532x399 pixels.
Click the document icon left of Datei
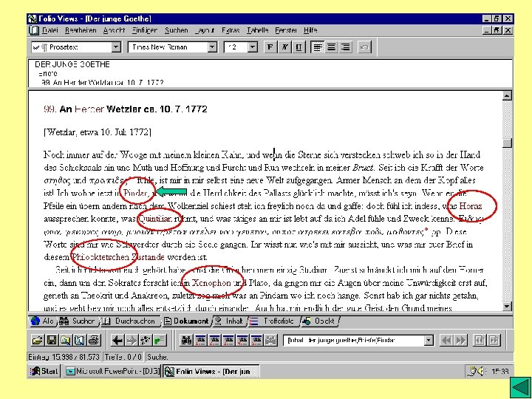(x=34, y=30)
